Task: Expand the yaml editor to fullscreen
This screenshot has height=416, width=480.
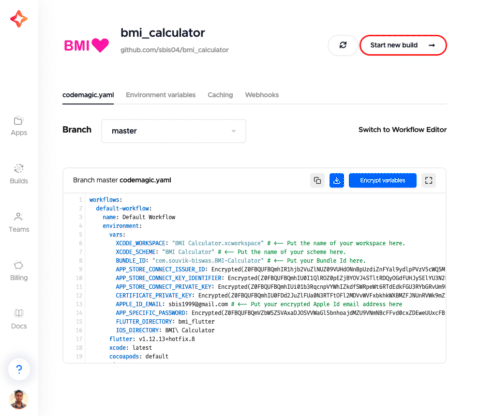Action: (428, 180)
